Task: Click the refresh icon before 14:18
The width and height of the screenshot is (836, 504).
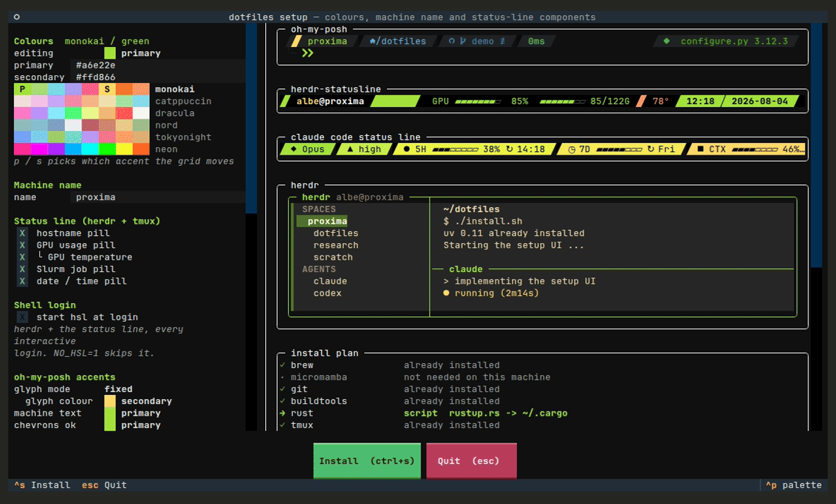Action: [510, 149]
